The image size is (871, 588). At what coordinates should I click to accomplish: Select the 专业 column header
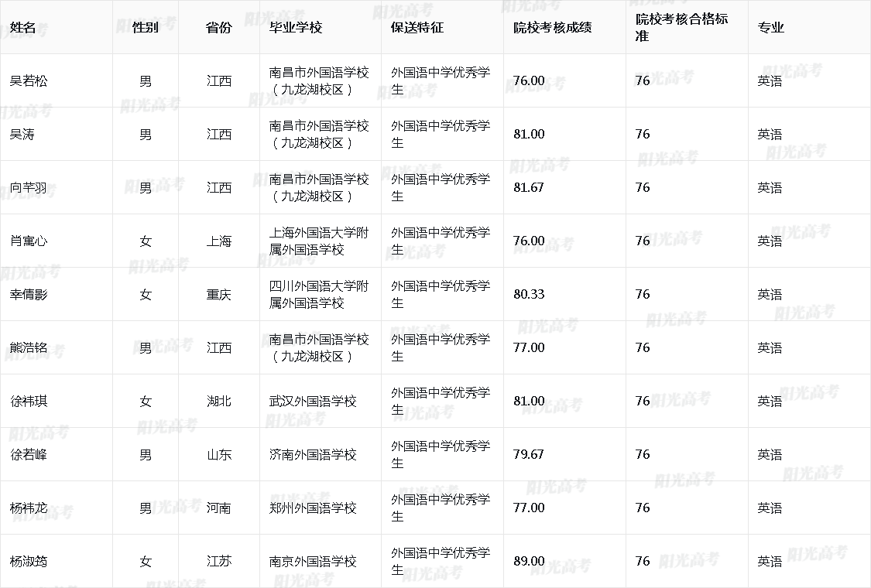pos(770,28)
